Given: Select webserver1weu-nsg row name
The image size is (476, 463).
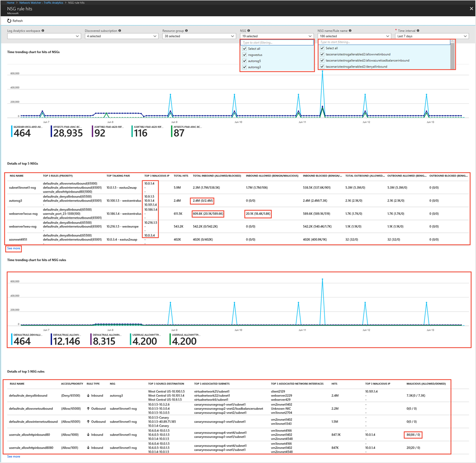Looking at the screenshot, I should tap(23, 227).
